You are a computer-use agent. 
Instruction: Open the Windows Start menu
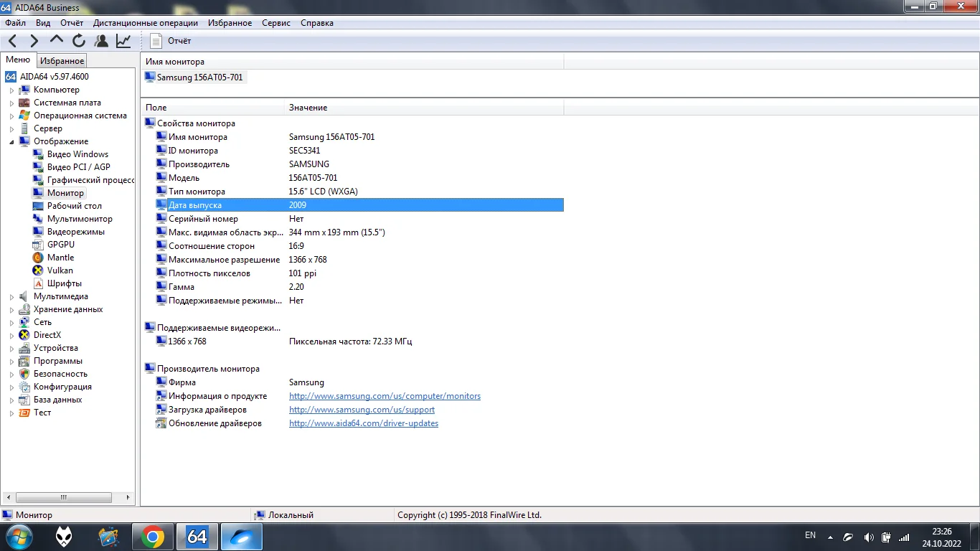point(19,536)
